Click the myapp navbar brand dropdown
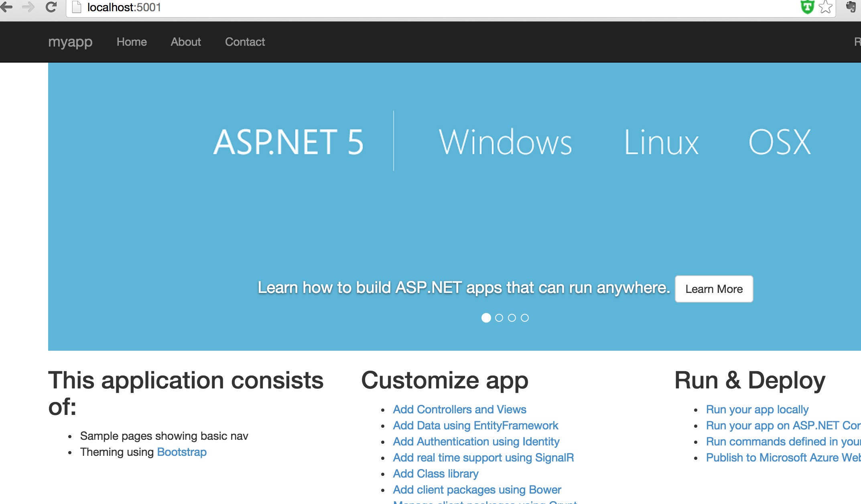 point(69,41)
